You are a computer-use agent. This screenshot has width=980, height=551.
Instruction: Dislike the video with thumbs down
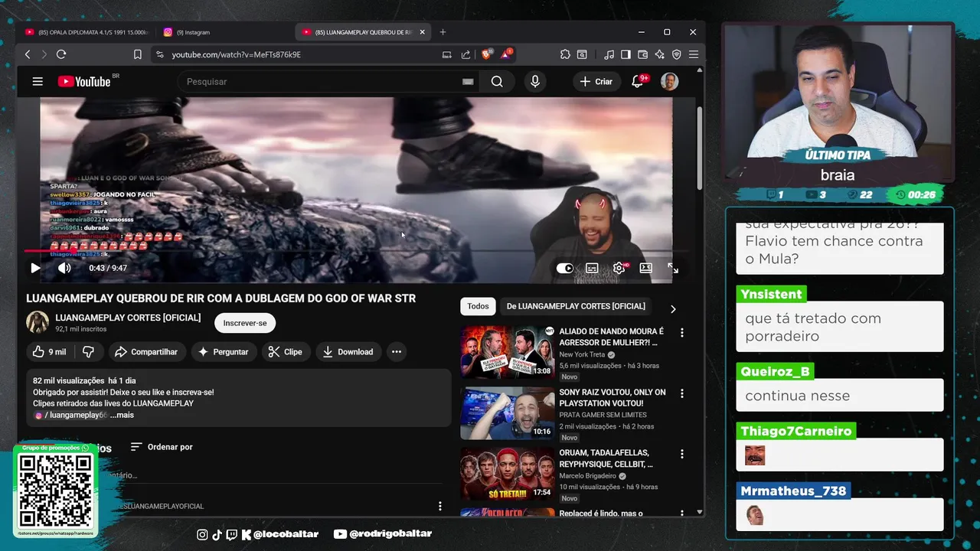(x=88, y=352)
